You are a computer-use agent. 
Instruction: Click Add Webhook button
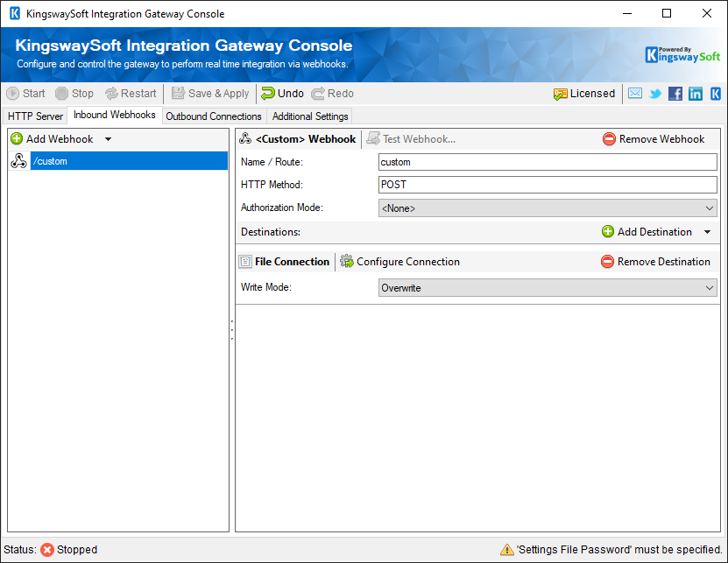pyautogui.click(x=52, y=138)
